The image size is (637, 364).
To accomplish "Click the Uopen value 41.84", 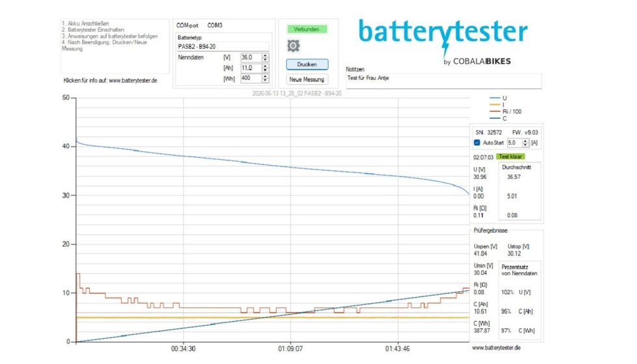I will coord(480,253).
